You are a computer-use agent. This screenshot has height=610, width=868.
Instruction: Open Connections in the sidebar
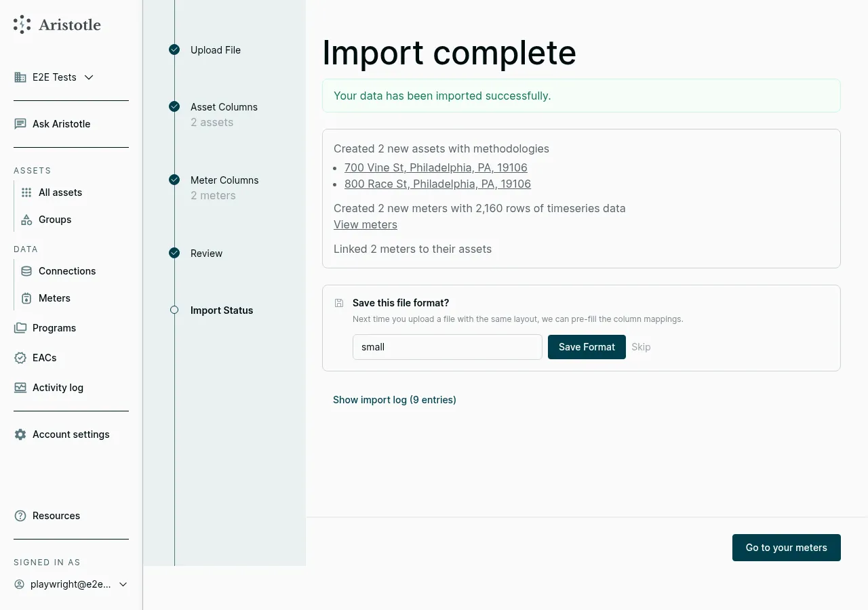[67, 271]
